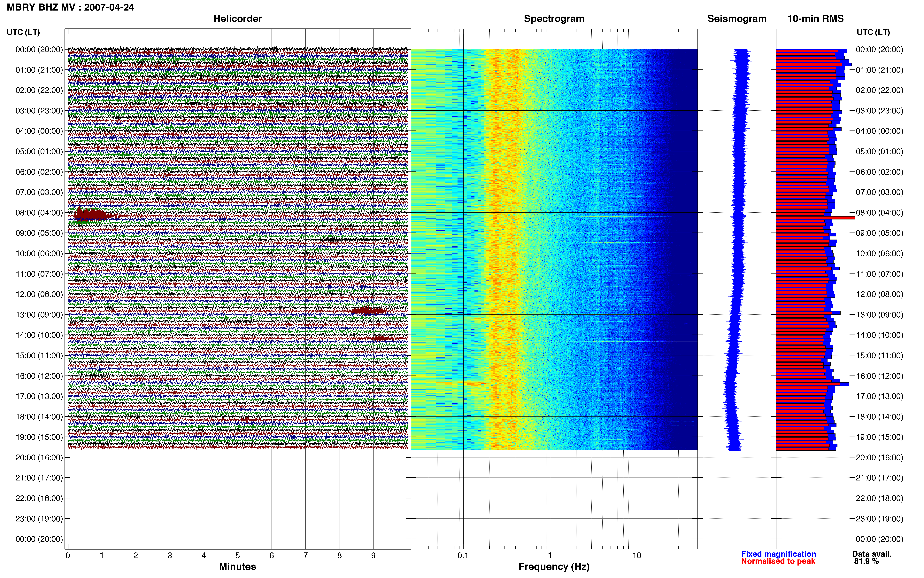Click the '10' frequency tick label
This screenshot has width=924, height=578.
(x=636, y=555)
